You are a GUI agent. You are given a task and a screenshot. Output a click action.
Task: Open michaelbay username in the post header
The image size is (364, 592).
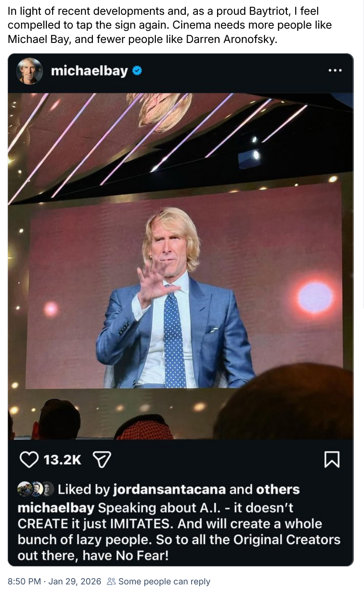point(89,71)
